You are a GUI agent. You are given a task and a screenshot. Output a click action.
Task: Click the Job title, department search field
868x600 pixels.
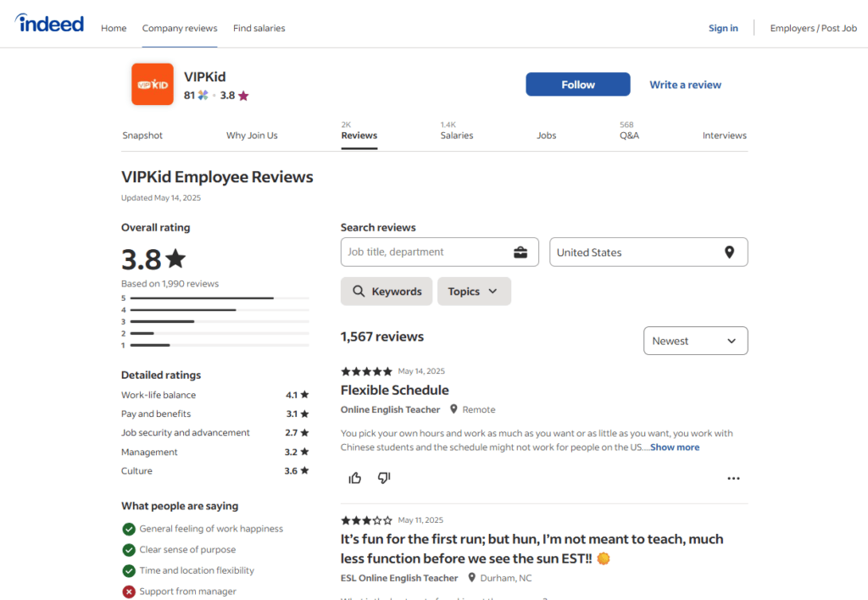click(424, 253)
